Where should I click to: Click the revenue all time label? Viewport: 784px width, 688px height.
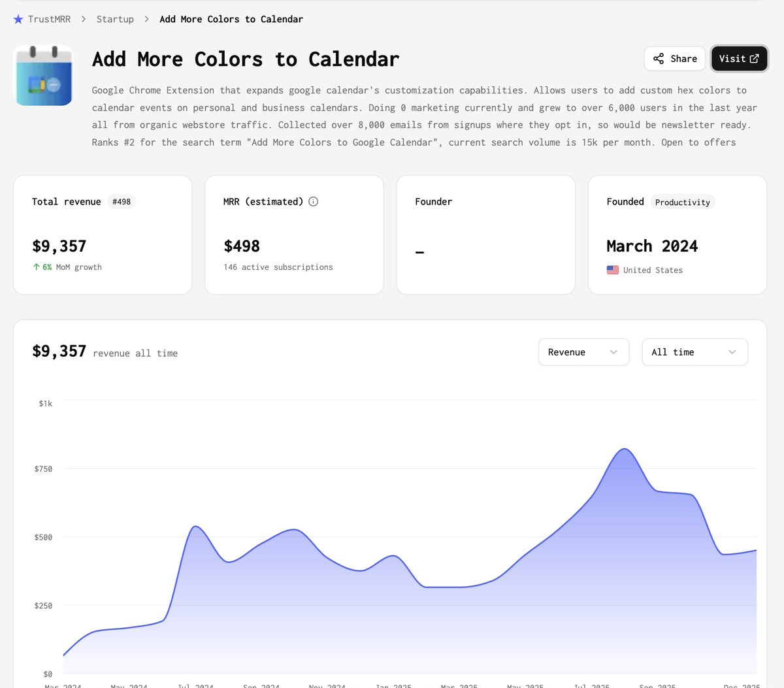pyautogui.click(x=135, y=353)
